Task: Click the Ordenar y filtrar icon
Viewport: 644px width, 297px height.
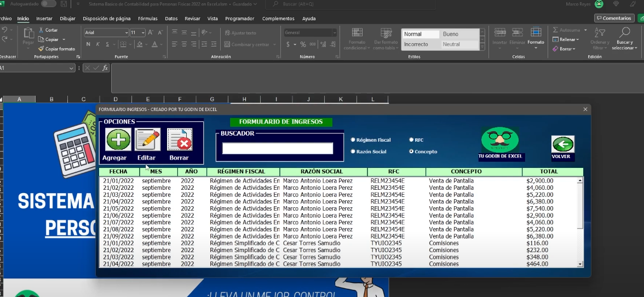Action: coord(600,33)
